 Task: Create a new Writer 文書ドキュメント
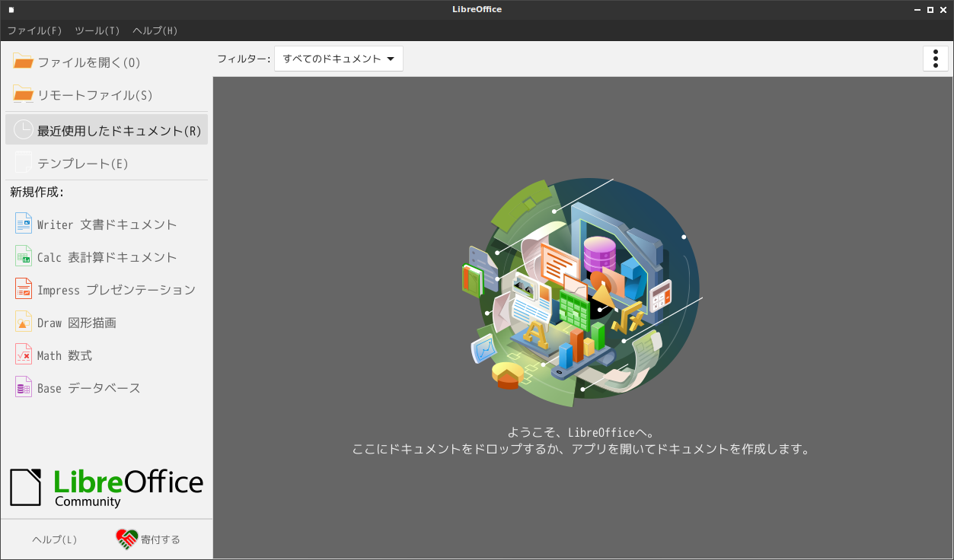(107, 224)
